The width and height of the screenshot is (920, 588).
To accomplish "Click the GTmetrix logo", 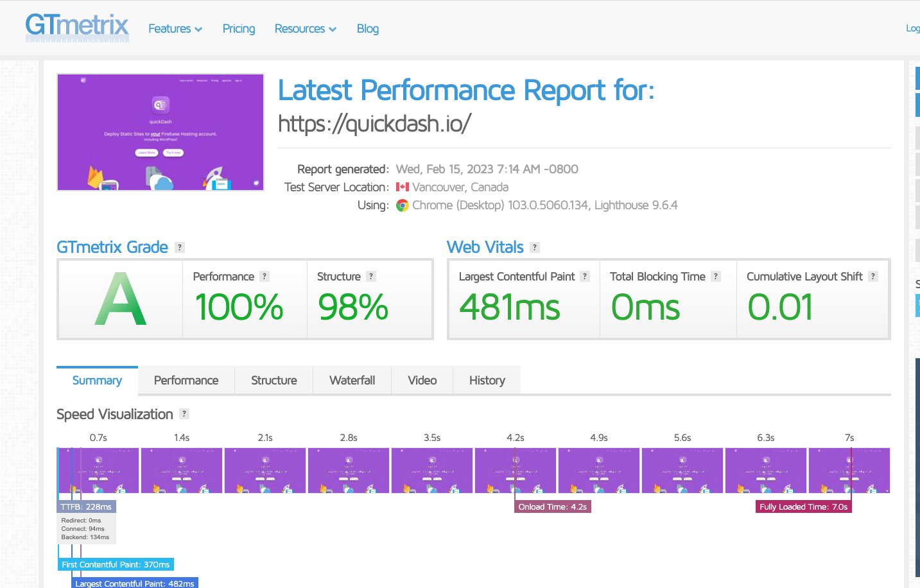I will click(76, 27).
